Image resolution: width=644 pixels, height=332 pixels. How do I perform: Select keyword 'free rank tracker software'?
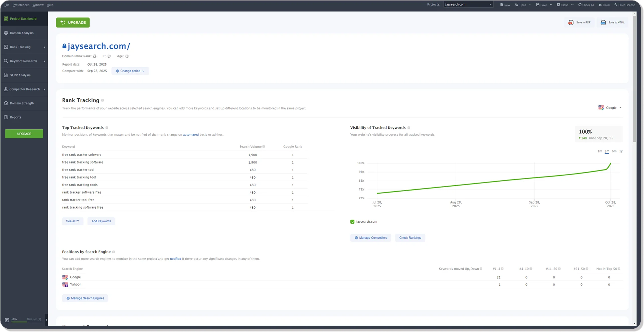[x=82, y=155]
